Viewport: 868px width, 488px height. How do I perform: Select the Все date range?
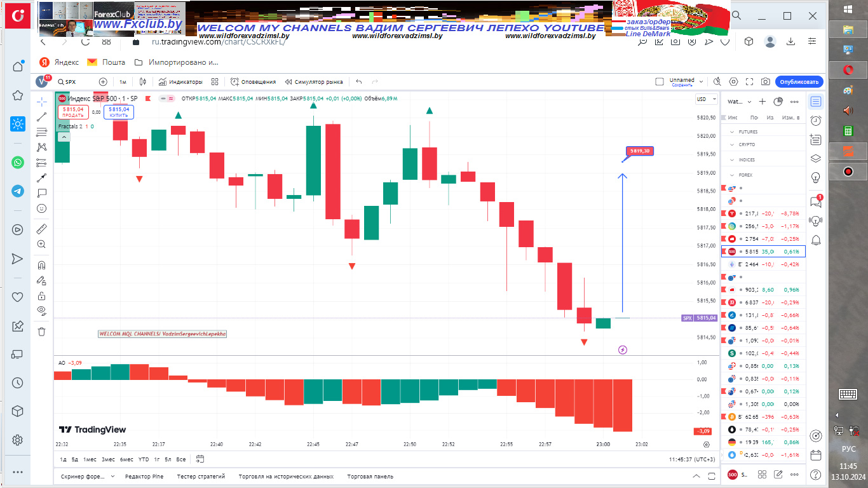(181, 459)
